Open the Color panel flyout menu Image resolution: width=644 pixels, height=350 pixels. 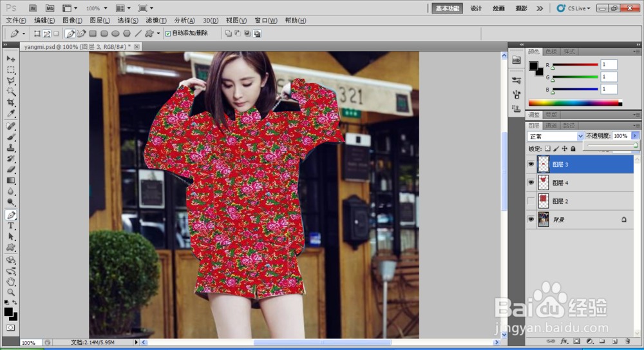(x=636, y=52)
